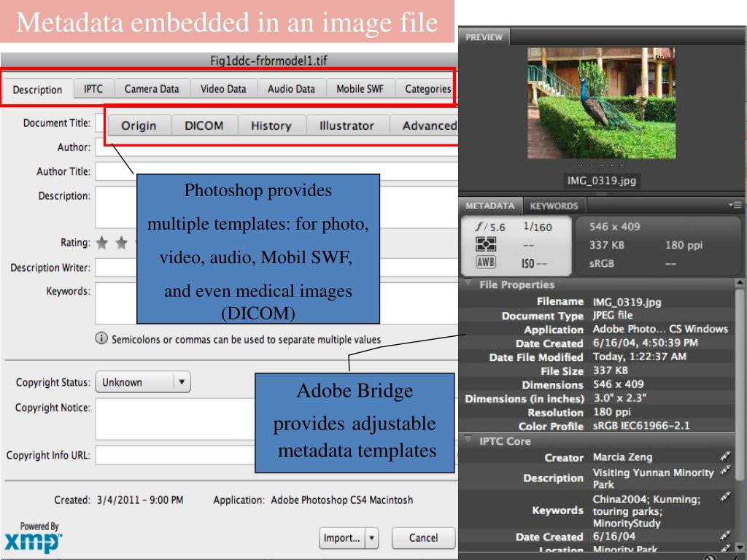Click the Application value Adobe Photo... CS Windows

coord(660,329)
